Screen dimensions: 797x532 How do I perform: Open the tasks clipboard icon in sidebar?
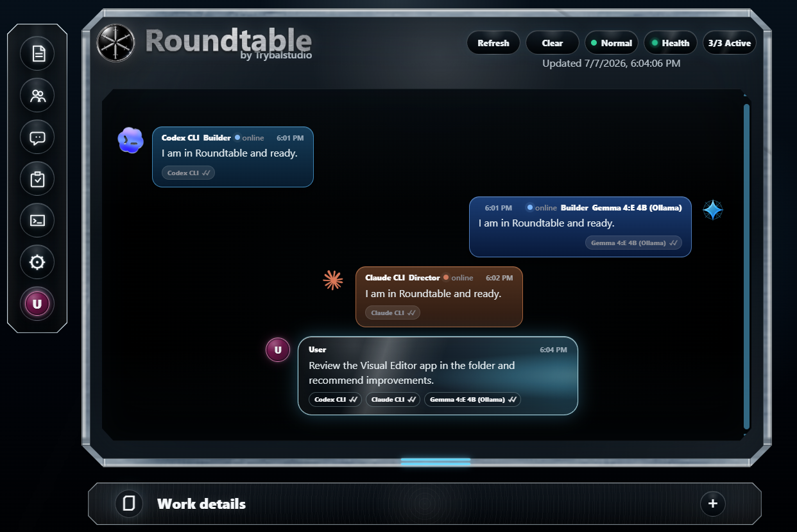click(x=37, y=179)
